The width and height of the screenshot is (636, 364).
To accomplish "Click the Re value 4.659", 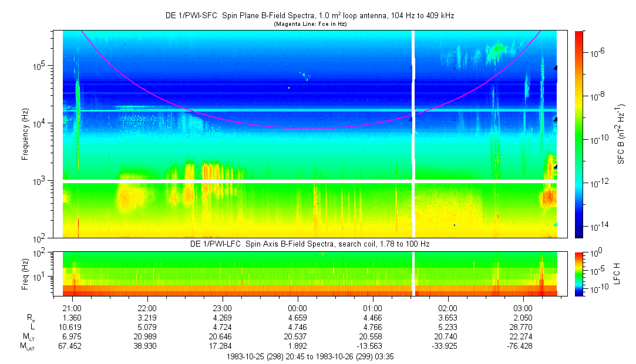I will pyautogui.click(x=298, y=317).
